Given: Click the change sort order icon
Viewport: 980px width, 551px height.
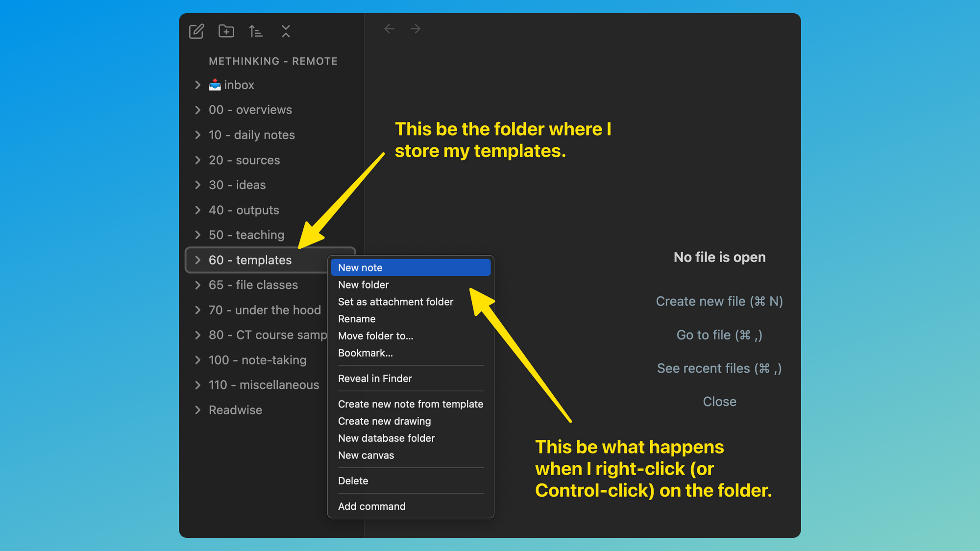Looking at the screenshot, I should click(255, 31).
